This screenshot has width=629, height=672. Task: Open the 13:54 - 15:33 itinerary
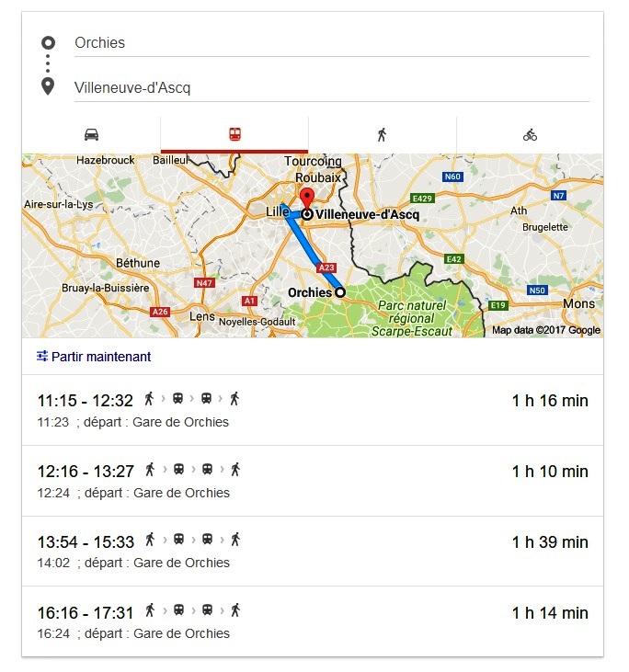[313, 552]
